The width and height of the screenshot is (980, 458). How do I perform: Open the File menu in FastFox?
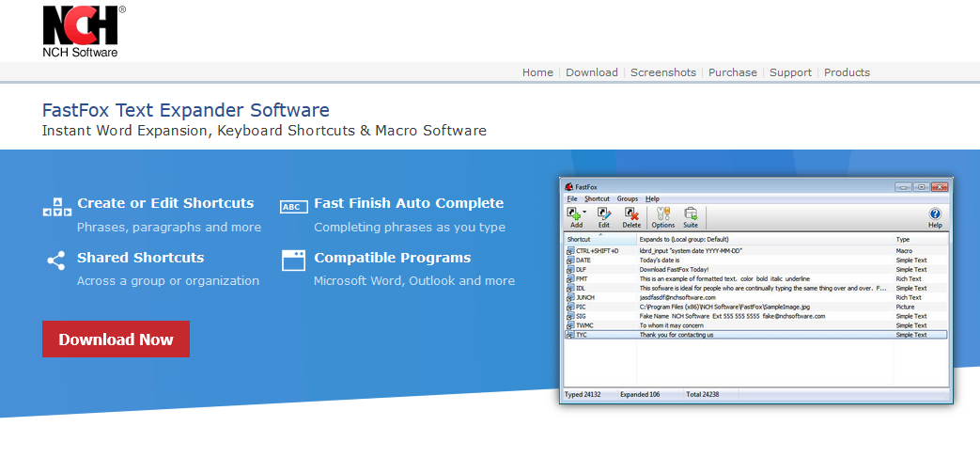[x=572, y=199]
